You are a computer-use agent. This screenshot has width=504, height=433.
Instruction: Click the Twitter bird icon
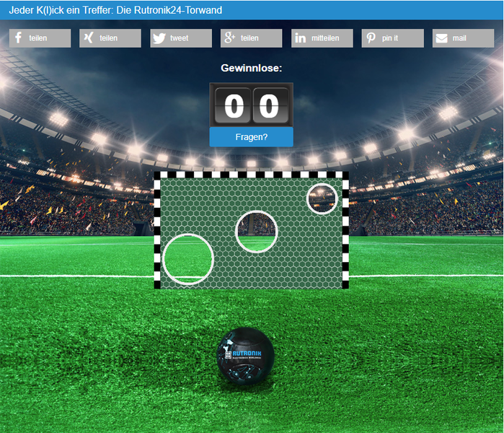pyautogui.click(x=159, y=38)
